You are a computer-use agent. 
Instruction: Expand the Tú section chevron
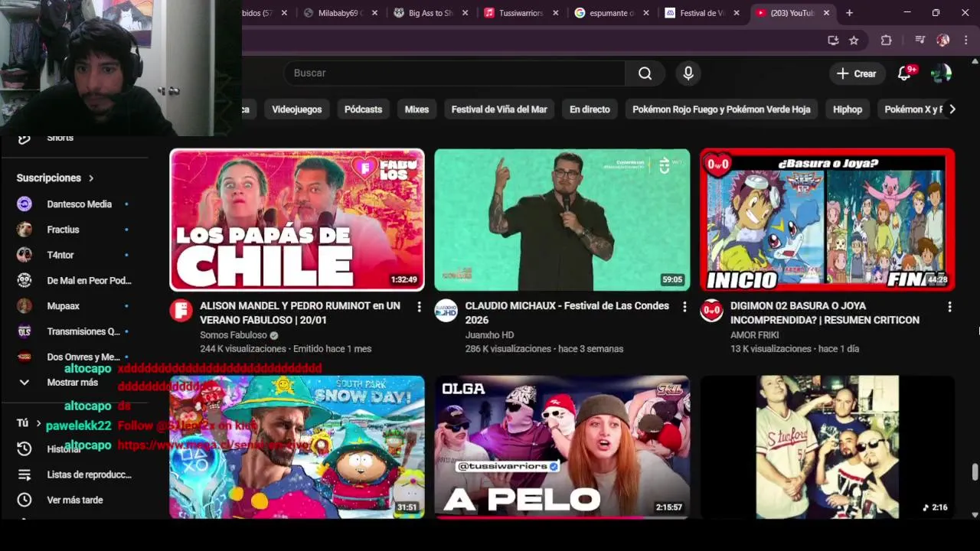(38, 423)
